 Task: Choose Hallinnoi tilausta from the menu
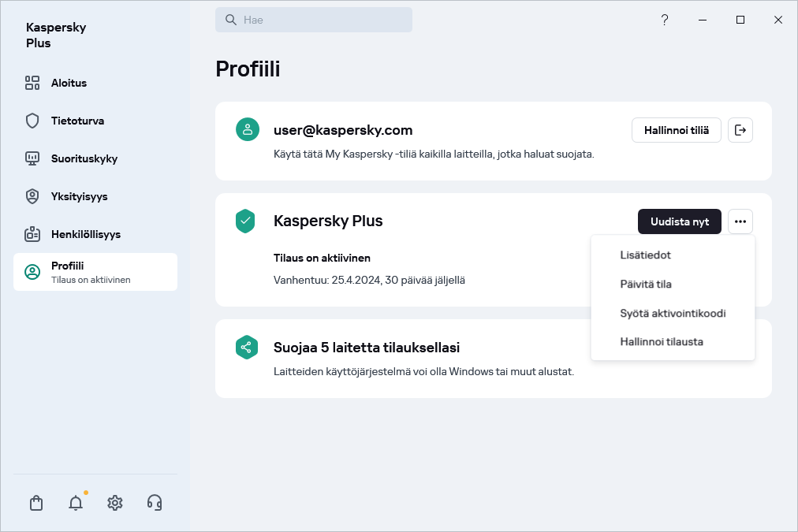tap(661, 342)
